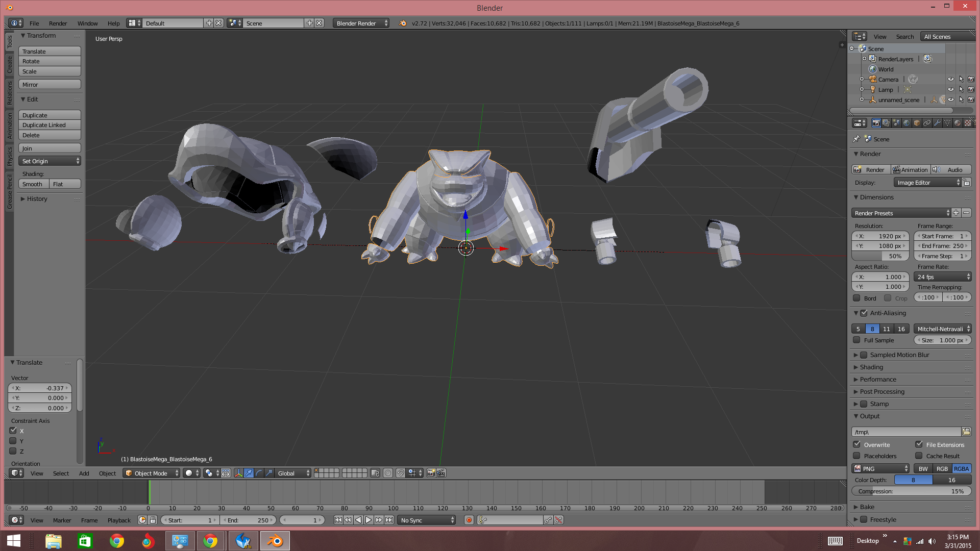Click the Duplicate Linked button
Image resolution: width=980 pixels, height=551 pixels.
click(50, 124)
